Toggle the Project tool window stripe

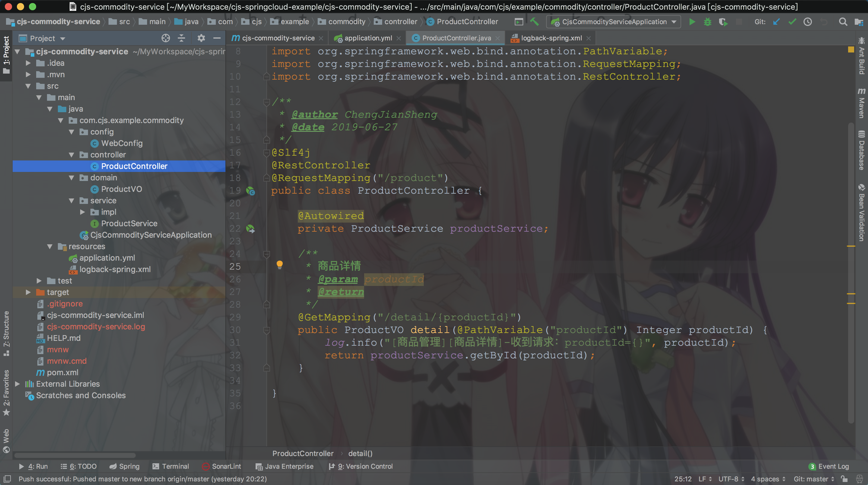[x=6, y=55]
